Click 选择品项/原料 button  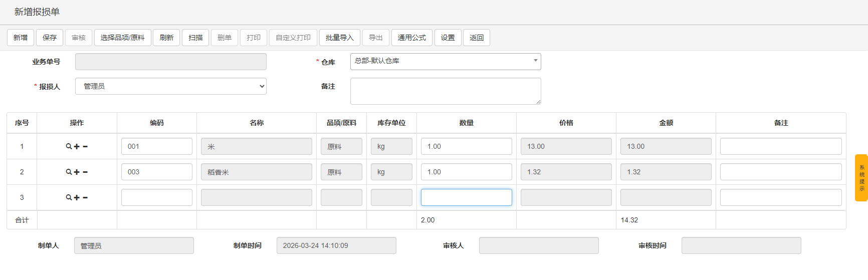122,38
